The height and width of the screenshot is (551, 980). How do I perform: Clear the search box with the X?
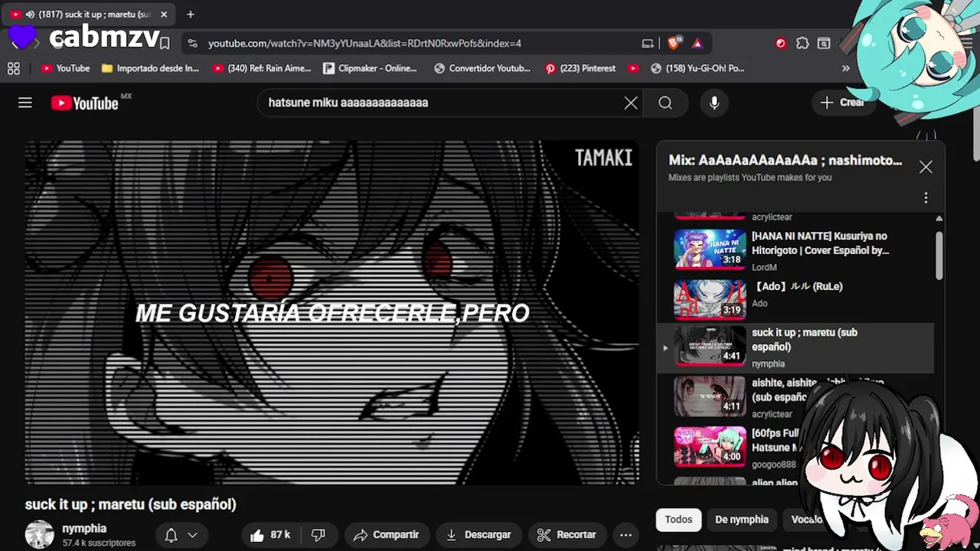pos(631,103)
